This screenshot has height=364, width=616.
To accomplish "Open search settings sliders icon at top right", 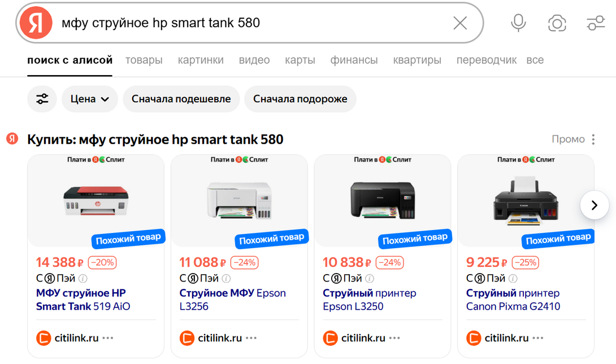I will (596, 23).
